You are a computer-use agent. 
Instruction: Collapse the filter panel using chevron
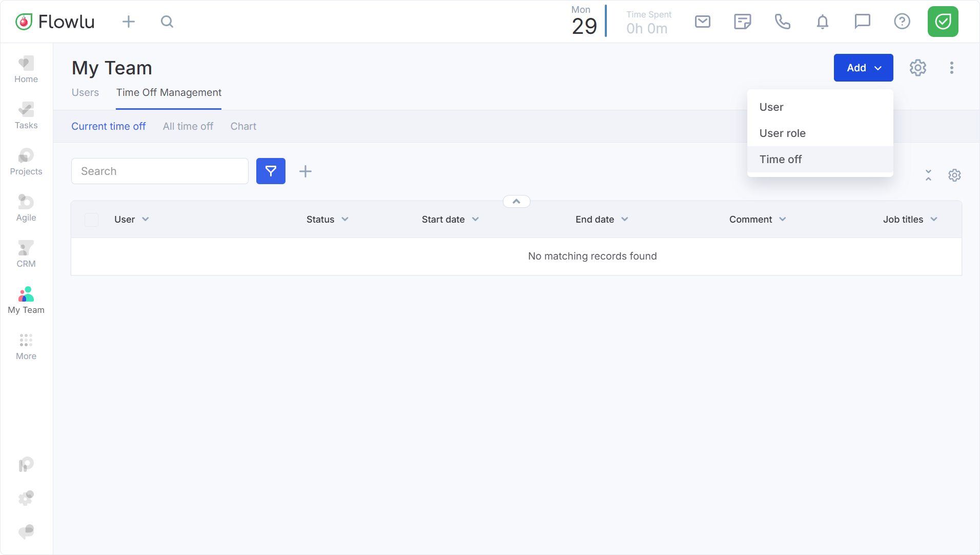516,202
